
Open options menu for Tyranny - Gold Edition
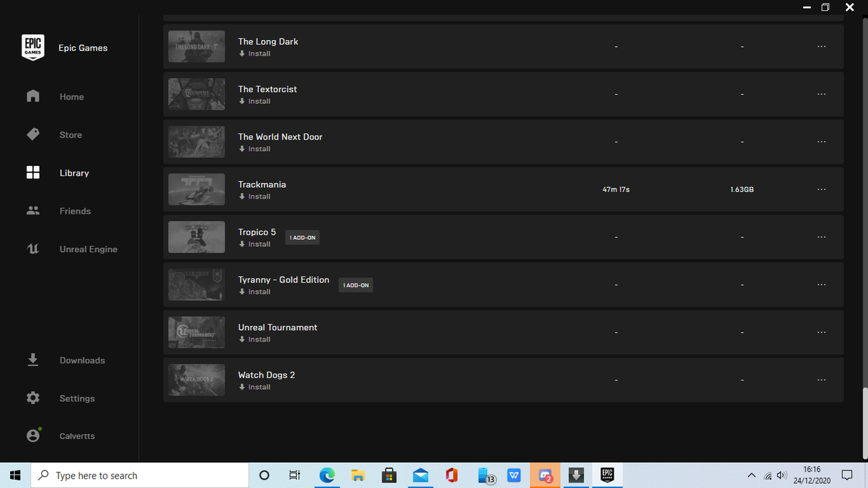821,285
